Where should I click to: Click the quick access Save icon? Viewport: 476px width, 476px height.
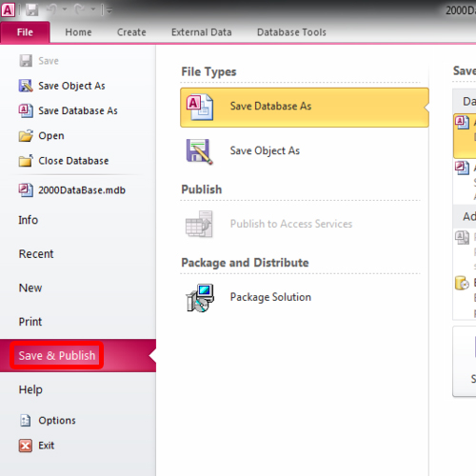pos(31,10)
